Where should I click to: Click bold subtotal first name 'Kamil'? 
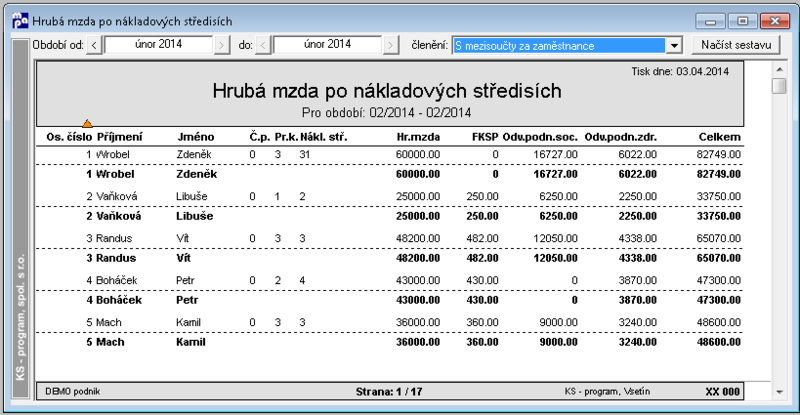[191, 342]
